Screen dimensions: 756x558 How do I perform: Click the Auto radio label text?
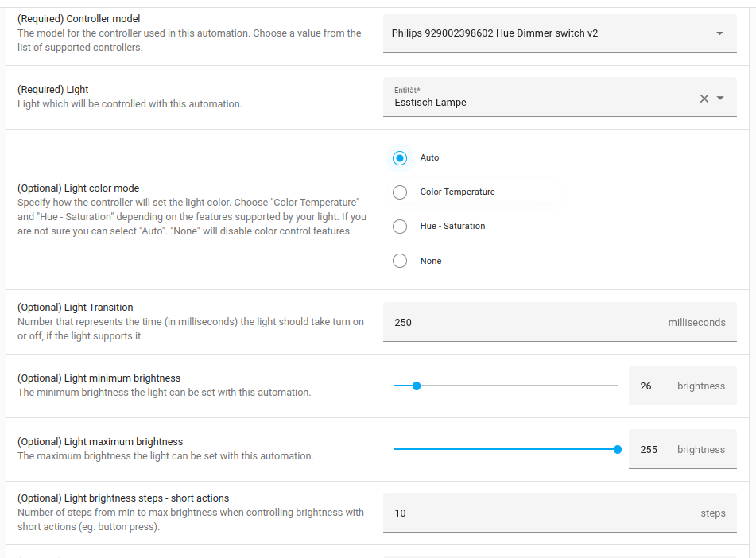point(429,158)
